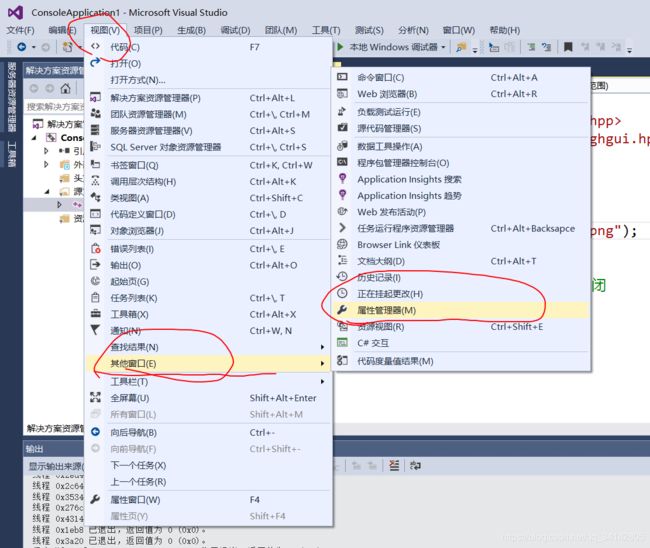Image resolution: width=650 pixels, height=548 pixels.
Task: Click Home icon in Solution Explorer toolbar
Action: click(65, 88)
